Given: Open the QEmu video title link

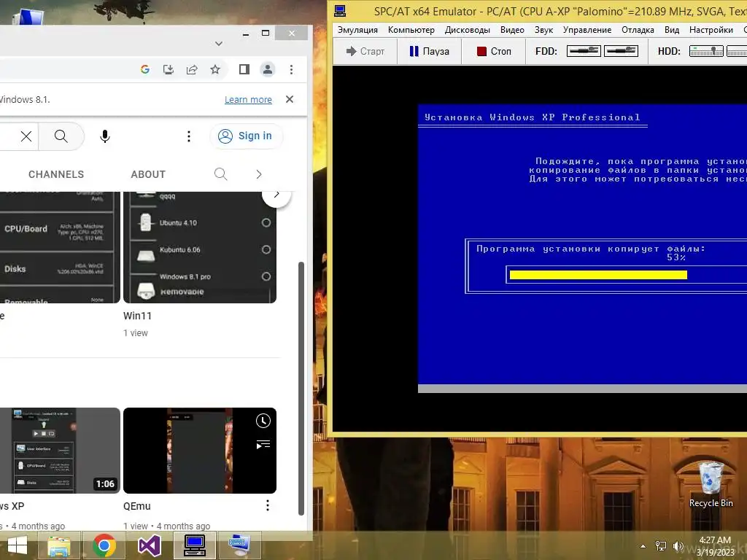Looking at the screenshot, I should (x=136, y=506).
